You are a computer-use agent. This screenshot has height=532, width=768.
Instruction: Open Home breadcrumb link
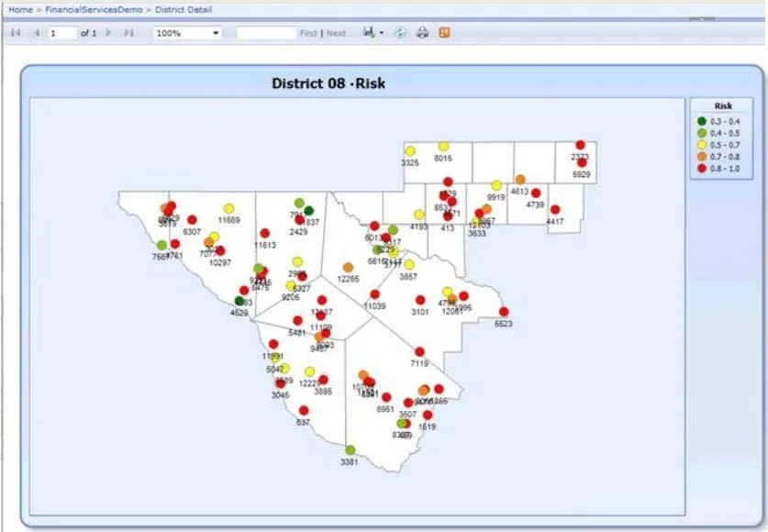click(20, 9)
